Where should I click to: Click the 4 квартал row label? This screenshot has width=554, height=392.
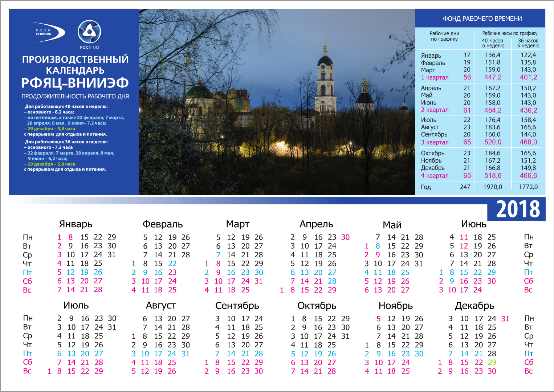435,176
